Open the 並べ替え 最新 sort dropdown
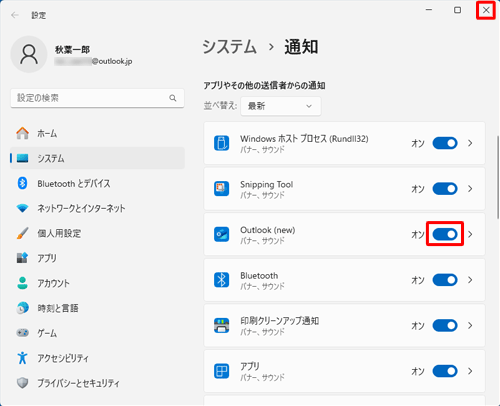500x406 pixels. [x=281, y=106]
